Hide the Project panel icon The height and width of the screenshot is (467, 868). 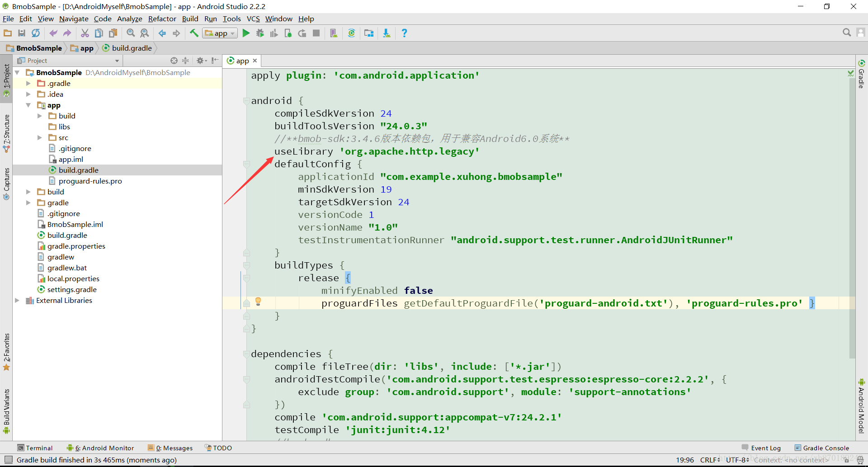(x=215, y=61)
